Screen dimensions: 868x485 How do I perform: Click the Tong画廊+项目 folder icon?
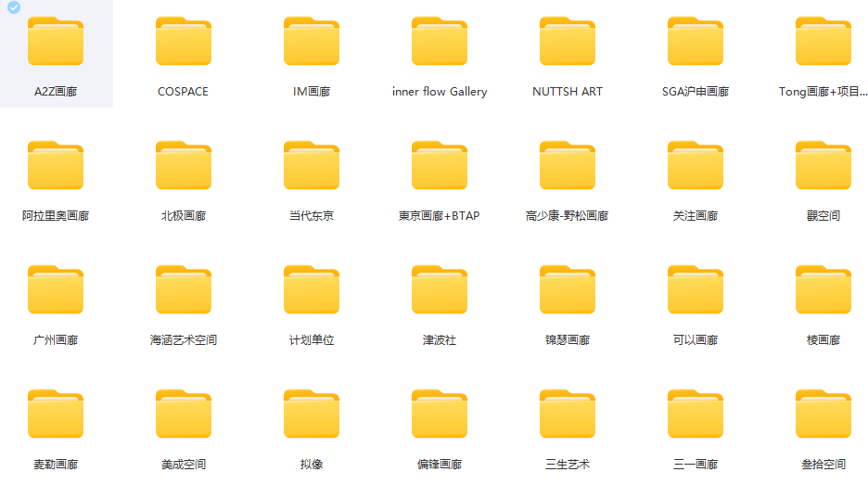tap(823, 42)
